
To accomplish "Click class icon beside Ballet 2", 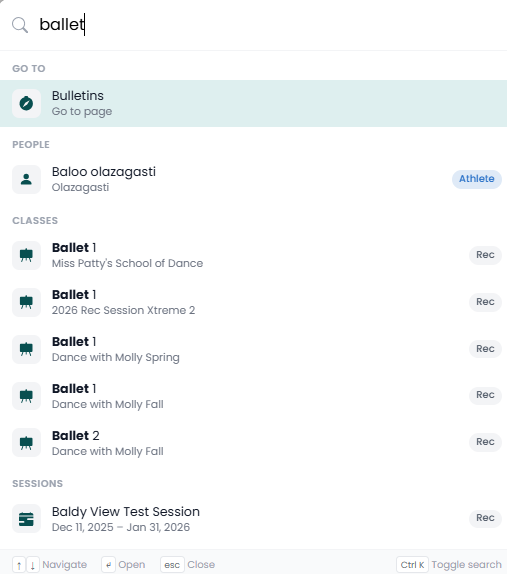I will 26,443.
